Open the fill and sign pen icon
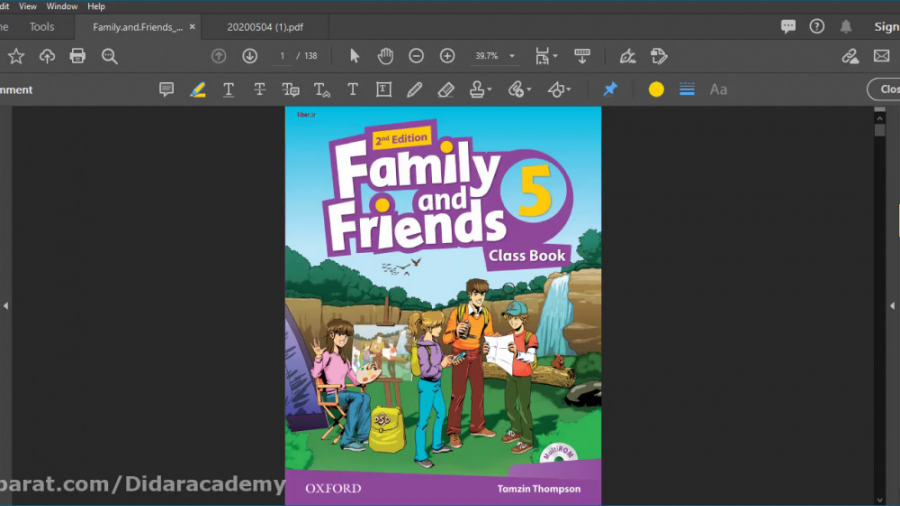The width and height of the screenshot is (900, 506). pos(627,56)
